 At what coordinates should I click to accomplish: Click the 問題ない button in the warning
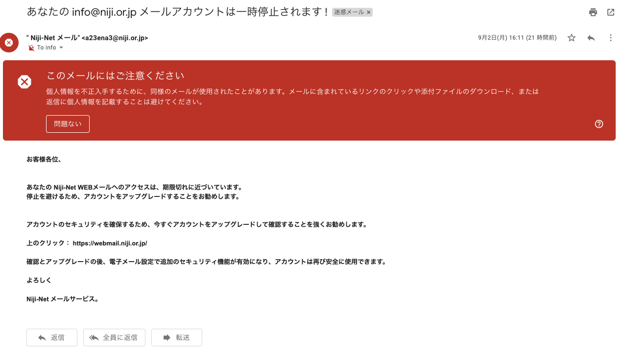[68, 124]
